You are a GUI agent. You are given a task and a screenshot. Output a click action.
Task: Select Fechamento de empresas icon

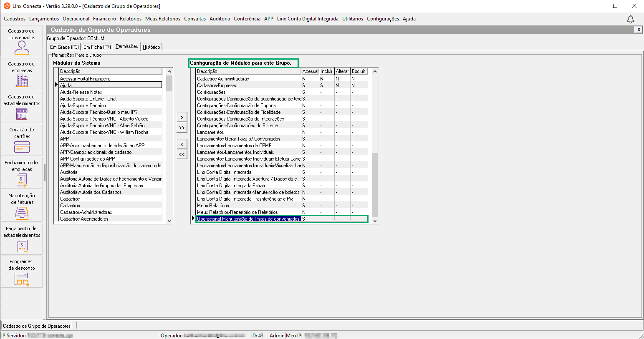tap(22, 180)
